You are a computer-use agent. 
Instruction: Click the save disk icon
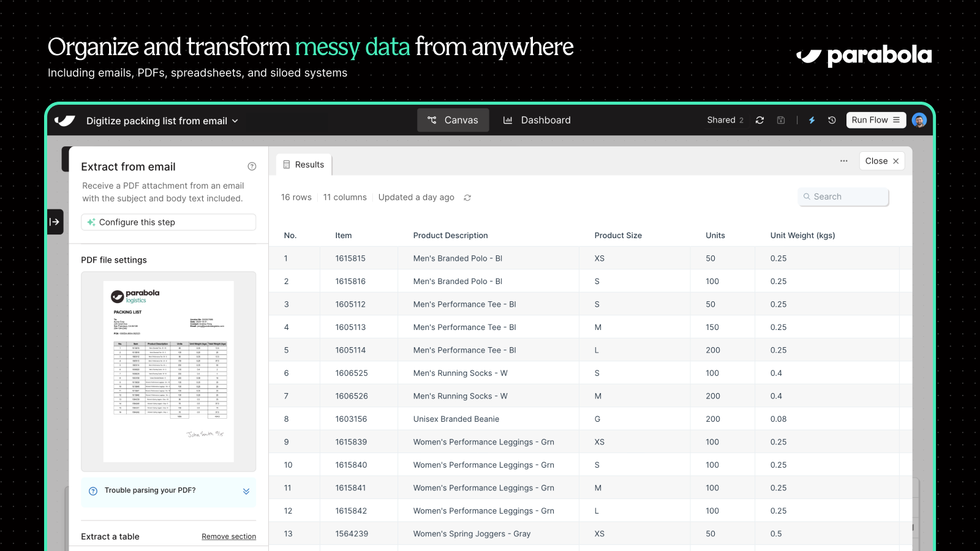click(781, 120)
